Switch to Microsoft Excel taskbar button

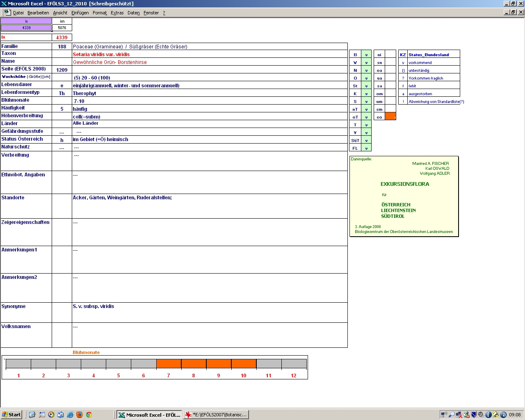click(x=149, y=415)
